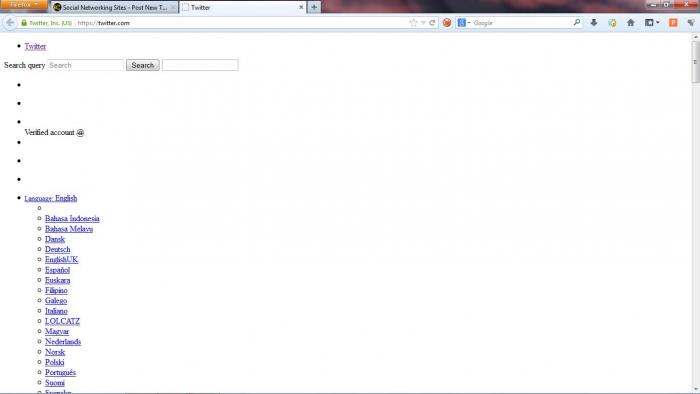Click the orange round add-on icon
The height and width of the screenshot is (394, 700).
pyautogui.click(x=446, y=23)
